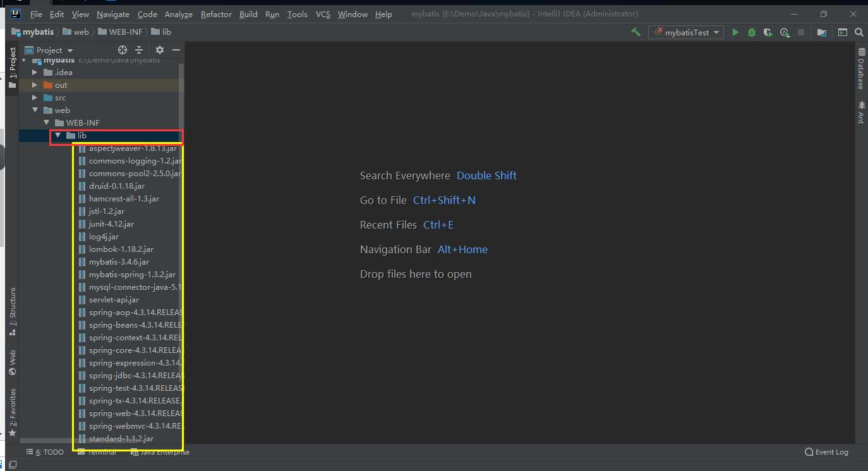The width and height of the screenshot is (868, 471).
Task: Build project with the hammer icon
Action: 636,32
